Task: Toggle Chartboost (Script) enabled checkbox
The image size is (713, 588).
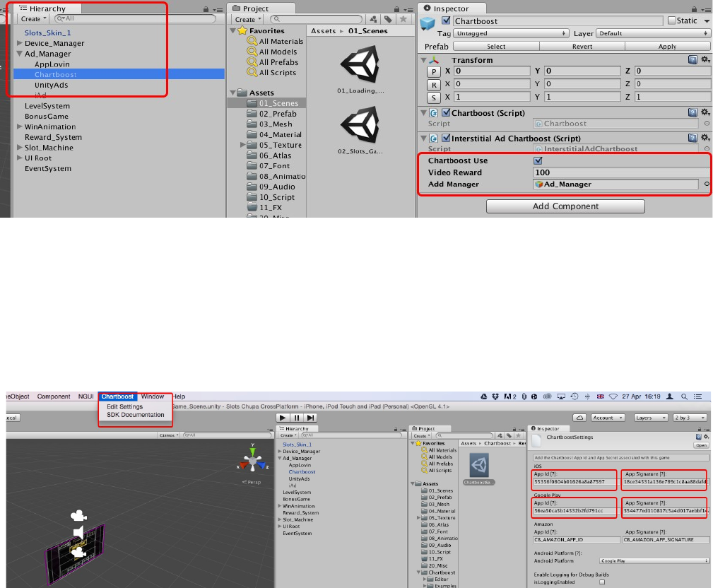Action: [446, 112]
